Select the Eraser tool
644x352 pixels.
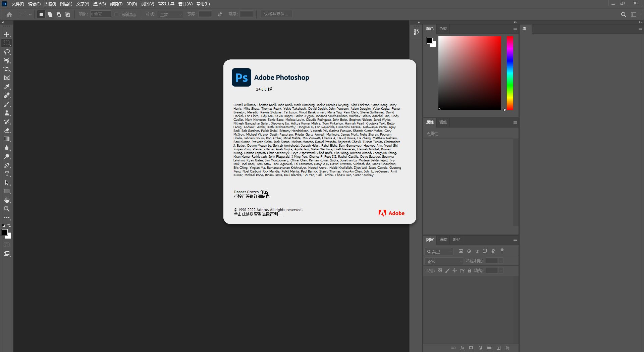tap(7, 130)
